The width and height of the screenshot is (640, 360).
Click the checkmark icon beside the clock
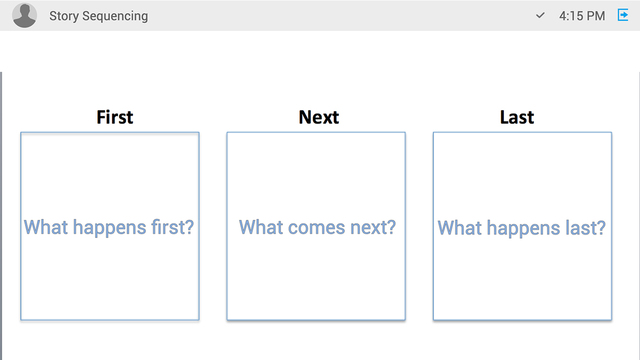pyautogui.click(x=540, y=16)
